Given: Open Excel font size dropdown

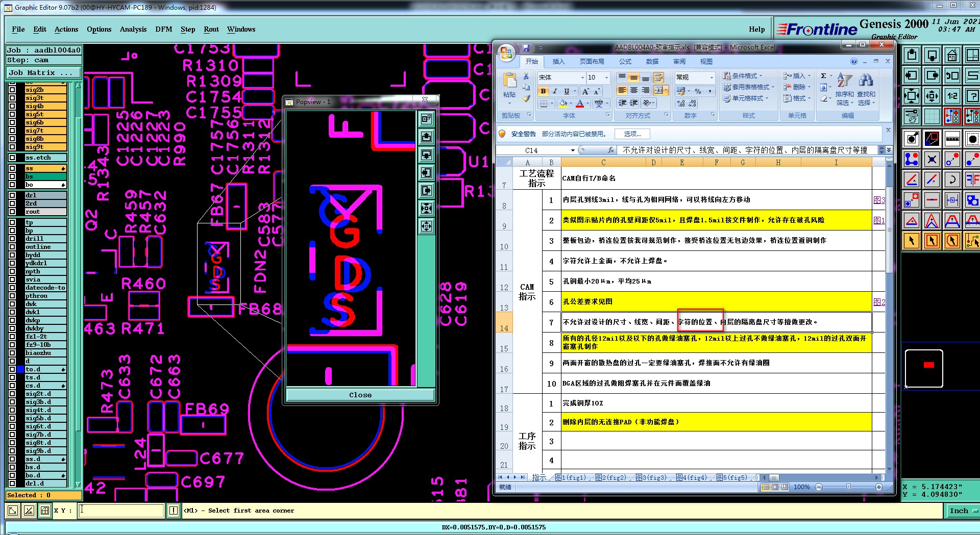Looking at the screenshot, I should pos(606,78).
